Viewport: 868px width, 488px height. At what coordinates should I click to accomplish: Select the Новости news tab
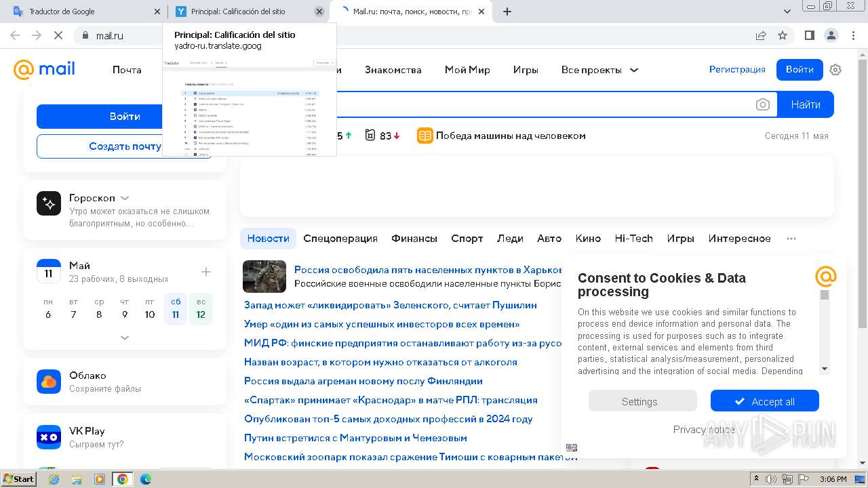(x=269, y=239)
